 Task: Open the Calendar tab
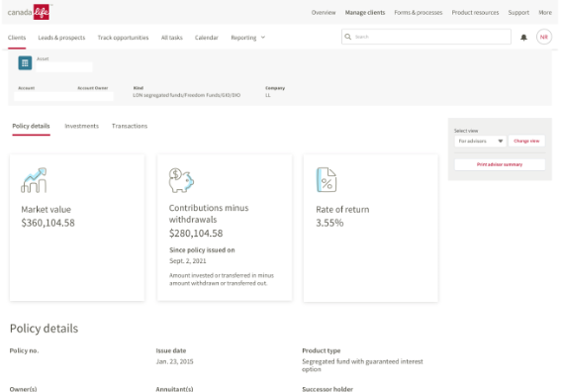click(x=207, y=38)
